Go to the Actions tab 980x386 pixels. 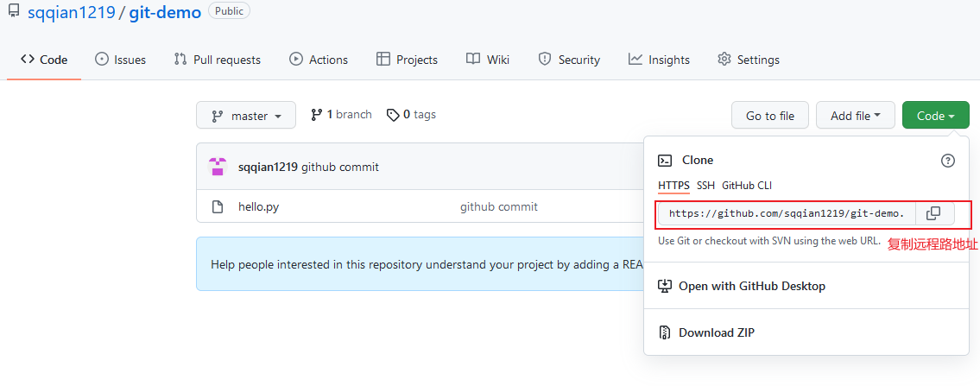[x=319, y=60]
